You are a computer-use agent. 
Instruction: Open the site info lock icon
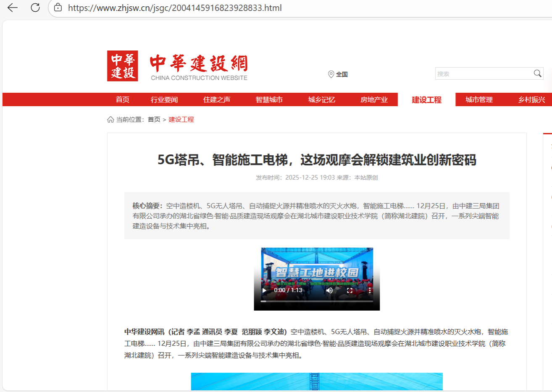click(x=58, y=8)
